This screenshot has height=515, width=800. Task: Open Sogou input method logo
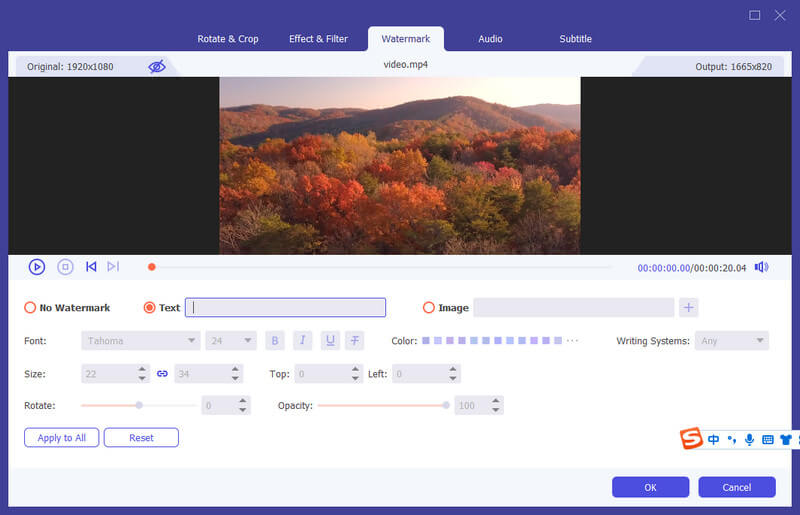[691, 438]
